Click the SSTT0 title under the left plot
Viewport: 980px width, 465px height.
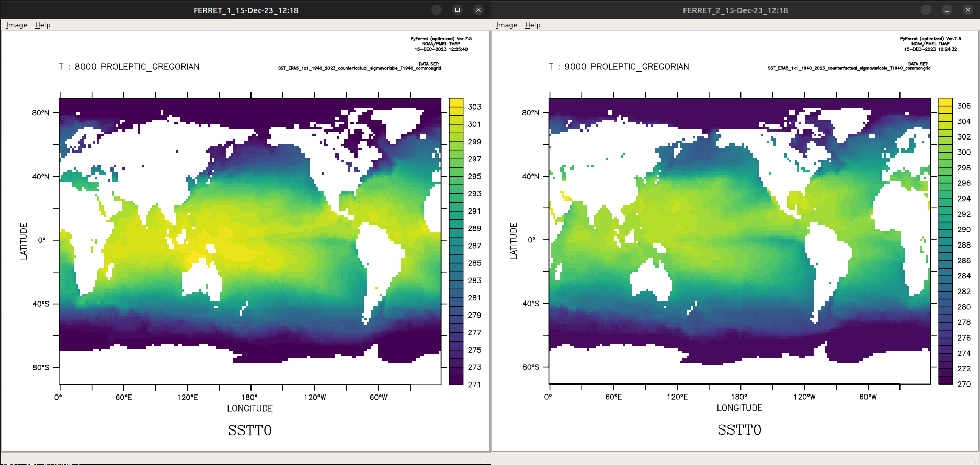point(249,431)
